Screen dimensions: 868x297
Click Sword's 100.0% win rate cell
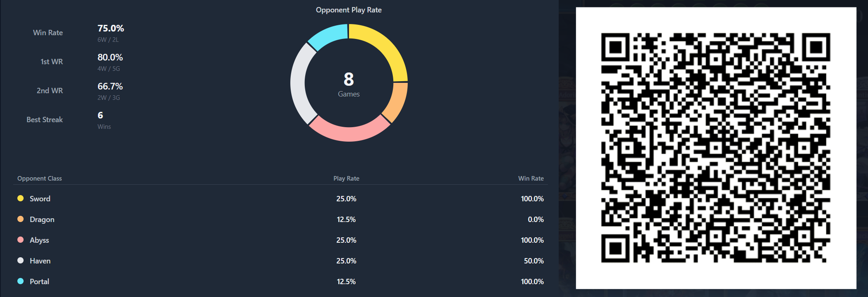pos(532,199)
